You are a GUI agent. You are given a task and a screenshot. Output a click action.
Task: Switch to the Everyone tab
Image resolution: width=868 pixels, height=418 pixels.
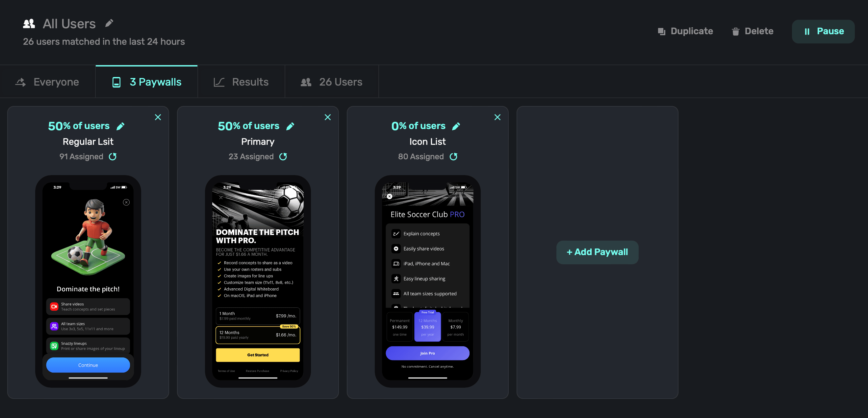(47, 82)
